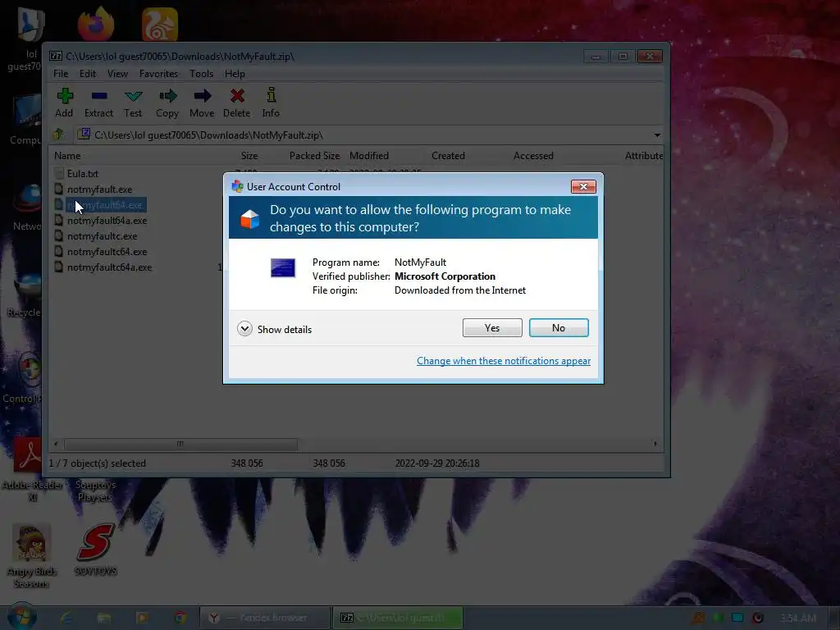Click the right scrollbar arrow
840x630 pixels.
655,444
